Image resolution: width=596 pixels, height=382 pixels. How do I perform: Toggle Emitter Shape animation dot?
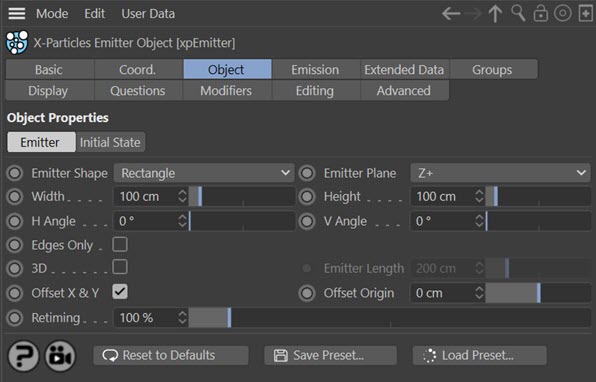click(x=15, y=173)
